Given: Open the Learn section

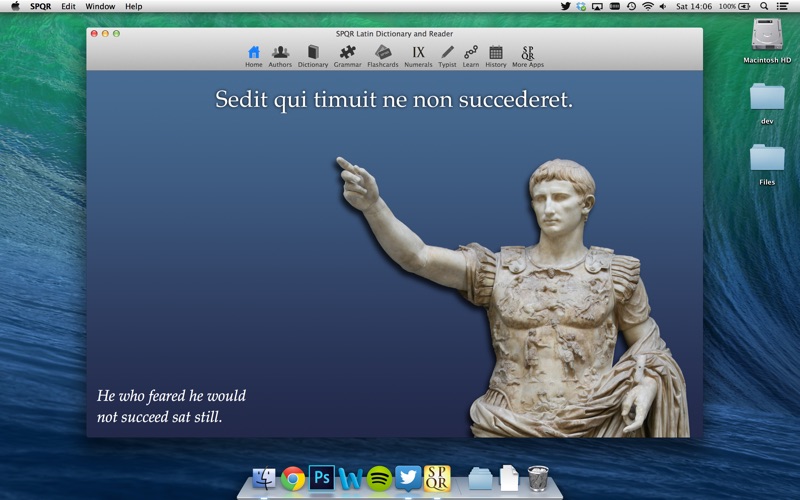Looking at the screenshot, I should coord(471,56).
